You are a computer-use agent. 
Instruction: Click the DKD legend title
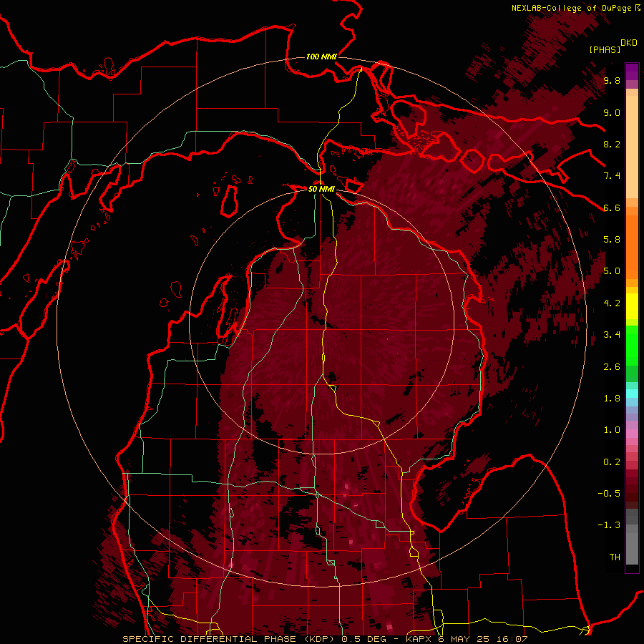tap(629, 43)
